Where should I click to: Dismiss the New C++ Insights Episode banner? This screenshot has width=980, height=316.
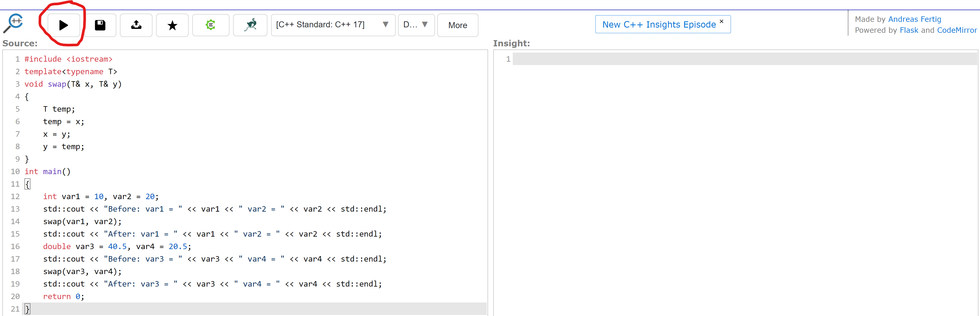point(721,21)
